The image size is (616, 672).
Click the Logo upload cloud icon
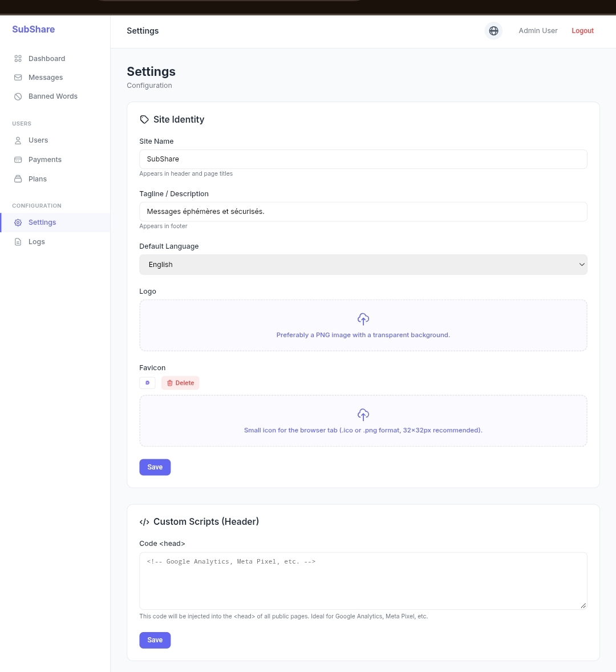coord(363,319)
